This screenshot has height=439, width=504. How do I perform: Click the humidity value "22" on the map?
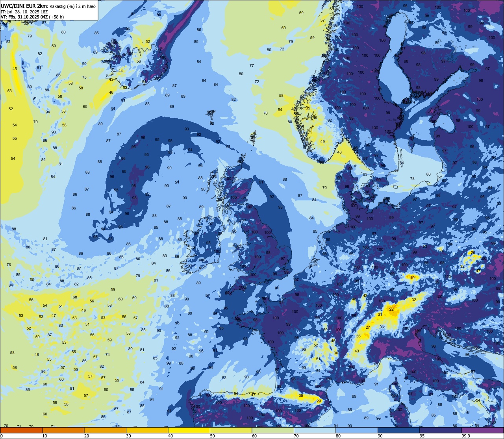click(391, 309)
